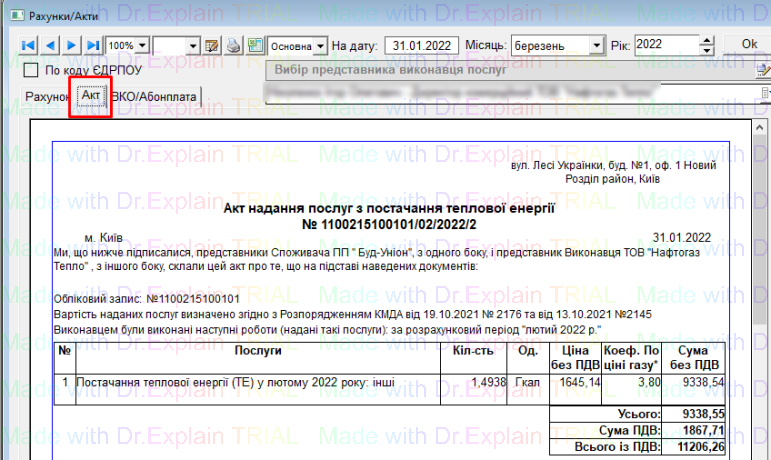The width and height of the screenshot is (771, 460).
Task: Go to the first page of report
Action: [27, 46]
